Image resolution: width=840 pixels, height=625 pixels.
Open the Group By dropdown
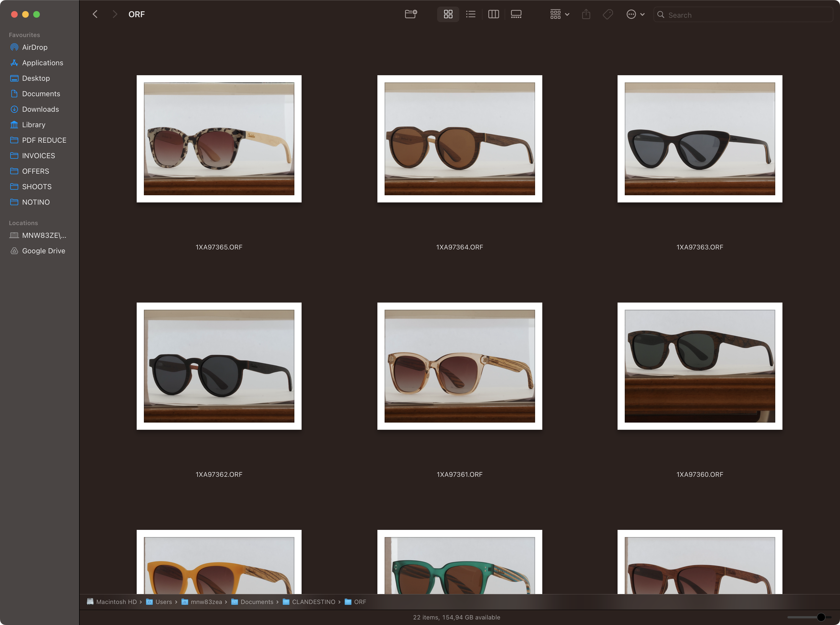[x=559, y=14]
